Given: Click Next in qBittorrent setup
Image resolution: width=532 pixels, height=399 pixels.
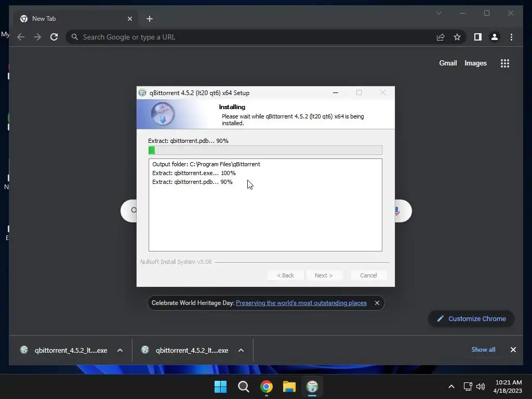Looking at the screenshot, I should pos(324,275).
